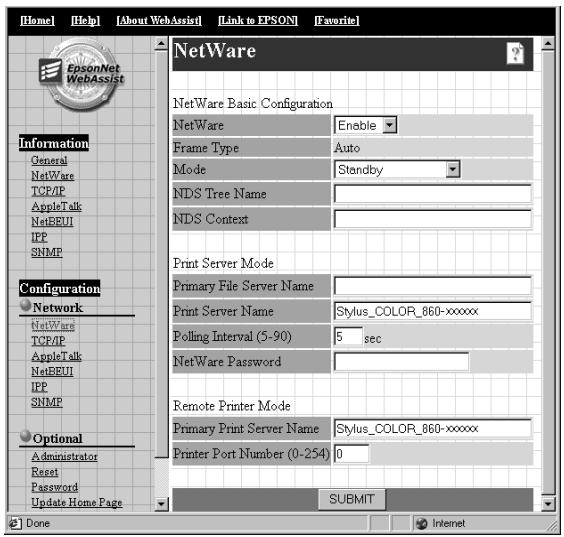Open NetWare under Configuration Network

point(53,326)
